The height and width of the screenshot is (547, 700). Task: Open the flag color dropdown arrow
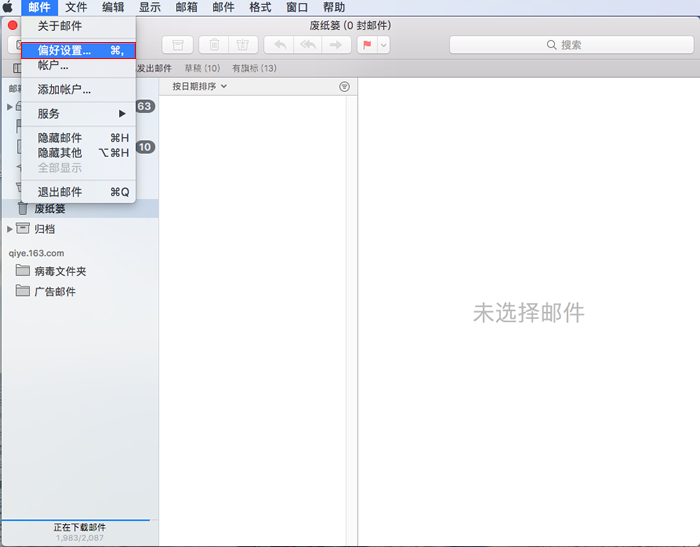[x=383, y=45]
